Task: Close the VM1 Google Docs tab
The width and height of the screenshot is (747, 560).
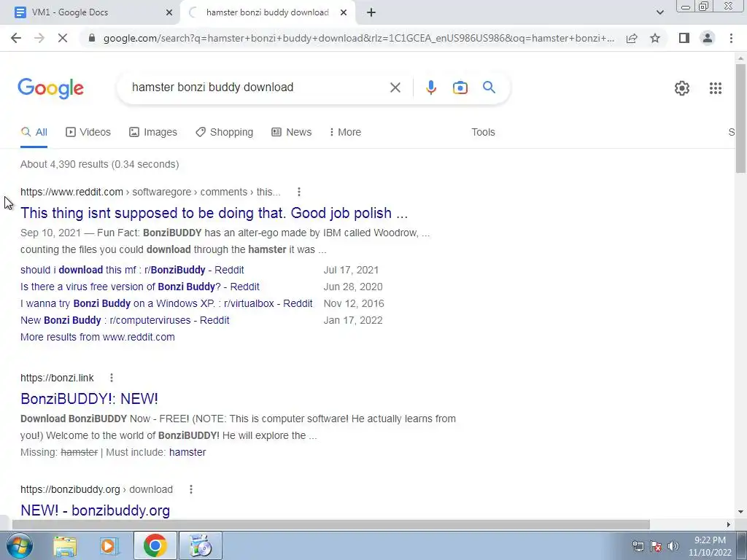Action: (x=169, y=12)
